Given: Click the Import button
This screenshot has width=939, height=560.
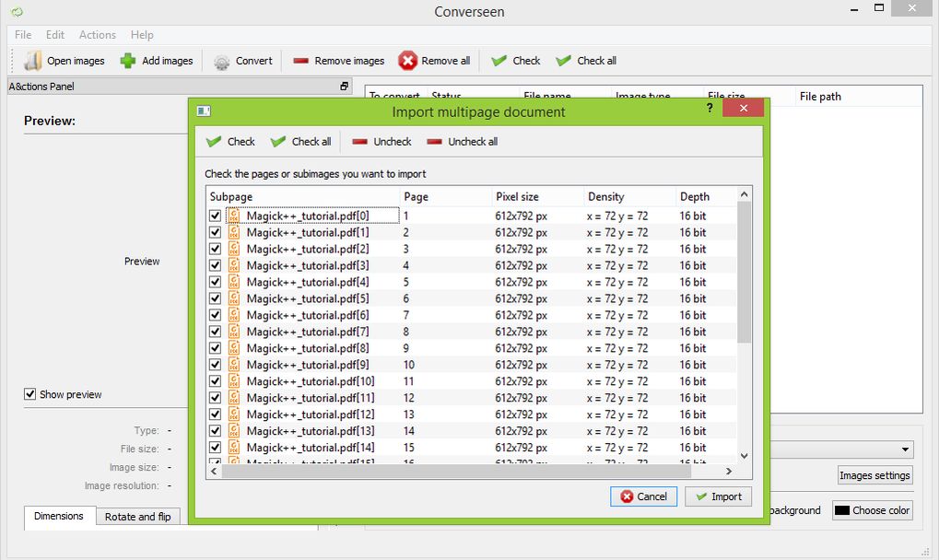Looking at the screenshot, I should click(x=718, y=496).
